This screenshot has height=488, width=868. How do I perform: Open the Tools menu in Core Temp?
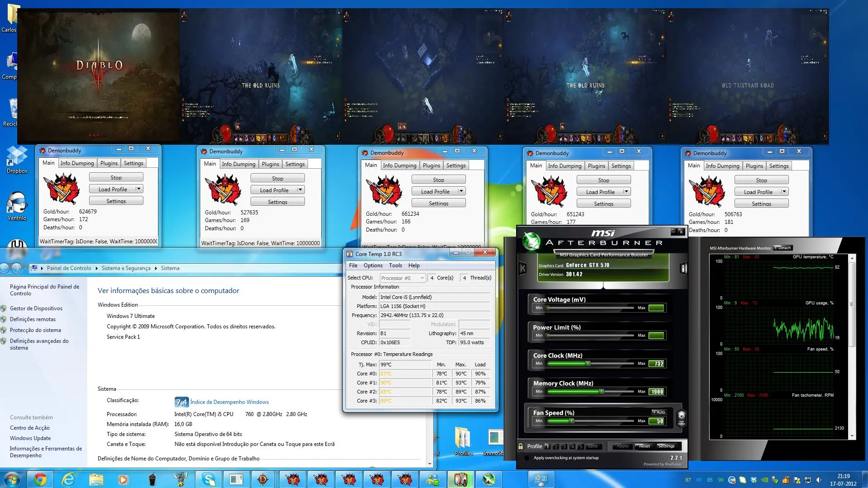tap(395, 265)
